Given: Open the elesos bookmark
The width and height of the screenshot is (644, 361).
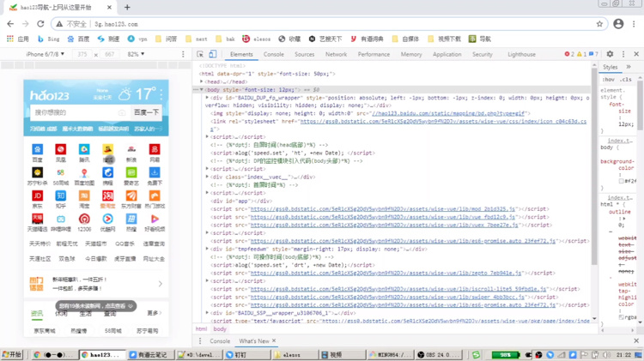Looking at the screenshot, I should click(x=256, y=39).
